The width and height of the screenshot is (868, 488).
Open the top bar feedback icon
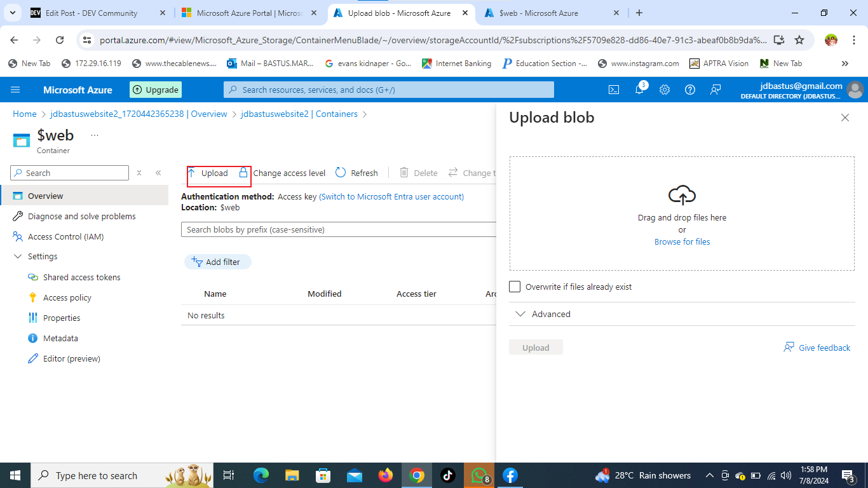[715, 90]
